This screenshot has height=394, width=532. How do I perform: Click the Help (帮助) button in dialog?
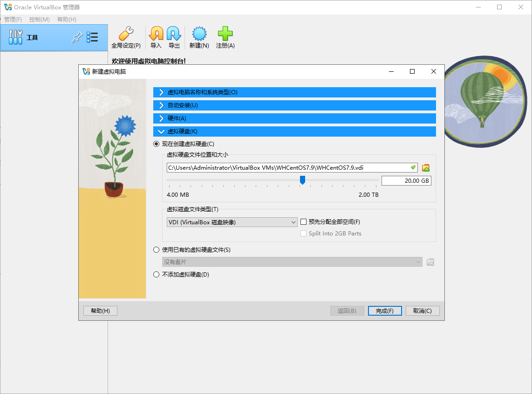tap(101, 311)
